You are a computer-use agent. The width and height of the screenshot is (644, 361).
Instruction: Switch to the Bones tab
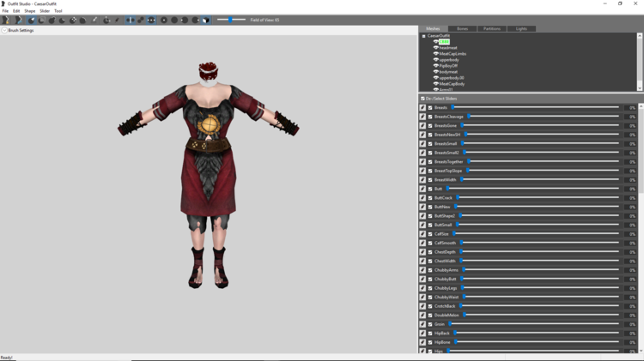(x=463, y=28)
